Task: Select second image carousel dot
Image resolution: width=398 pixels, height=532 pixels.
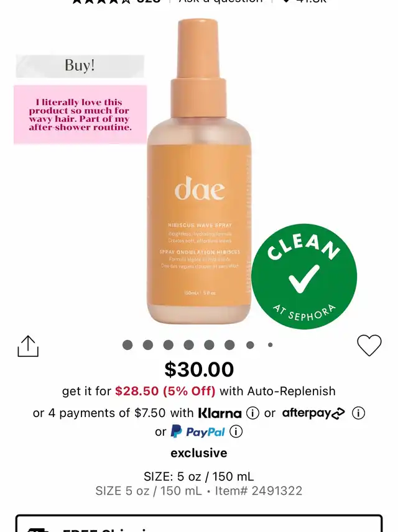Action: (148, 345)
